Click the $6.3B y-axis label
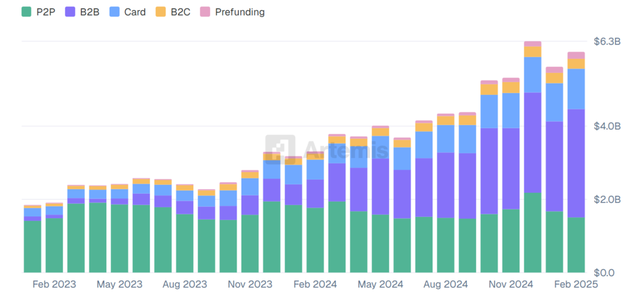Viewport: 644px width, 293px height. click(x=608, y=42)
